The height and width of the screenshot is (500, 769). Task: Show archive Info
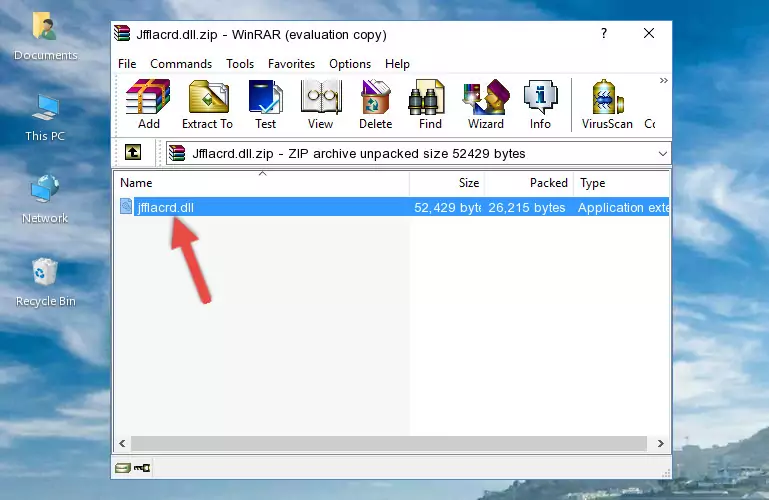(540, 104)
